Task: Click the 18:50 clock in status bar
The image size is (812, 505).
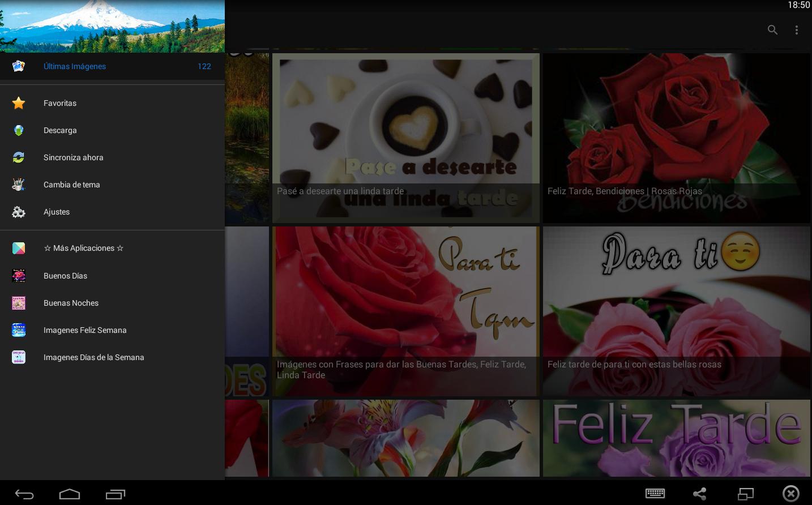Action: pyautogui.click(x=798, y=5)
